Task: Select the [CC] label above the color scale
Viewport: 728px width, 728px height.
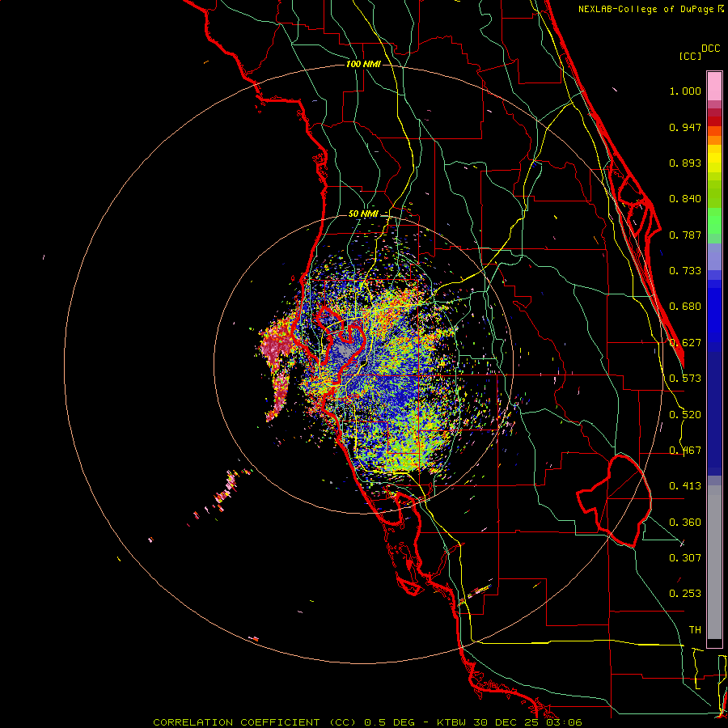Action: coord(691,56)
